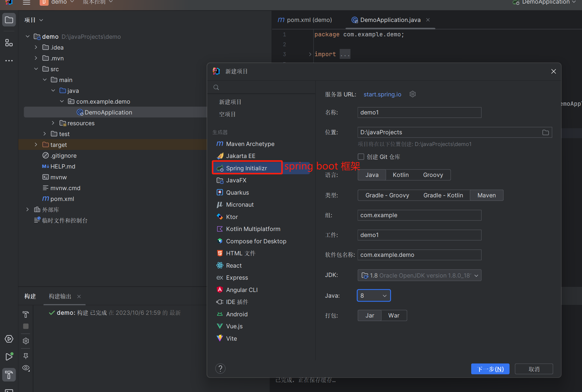This screenshot has width=582, height=392.
Task: Open the JDK version dropdown
Action: pos(419,275)
